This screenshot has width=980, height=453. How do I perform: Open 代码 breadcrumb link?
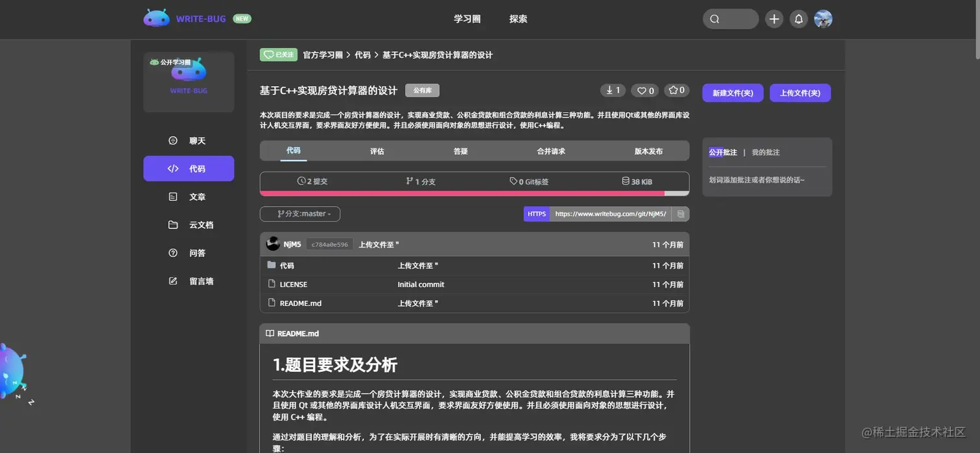(x=362, y=55)
